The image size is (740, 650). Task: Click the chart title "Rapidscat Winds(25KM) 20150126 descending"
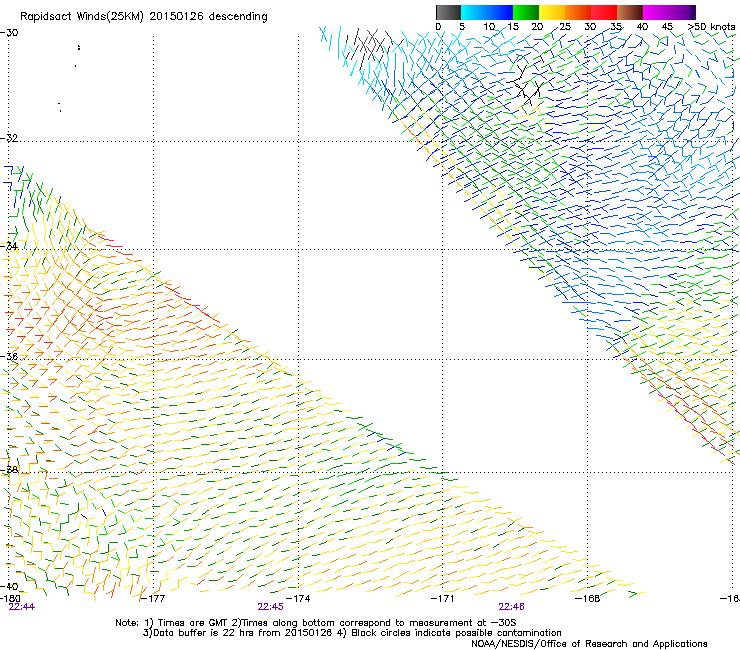pos(143,17)
